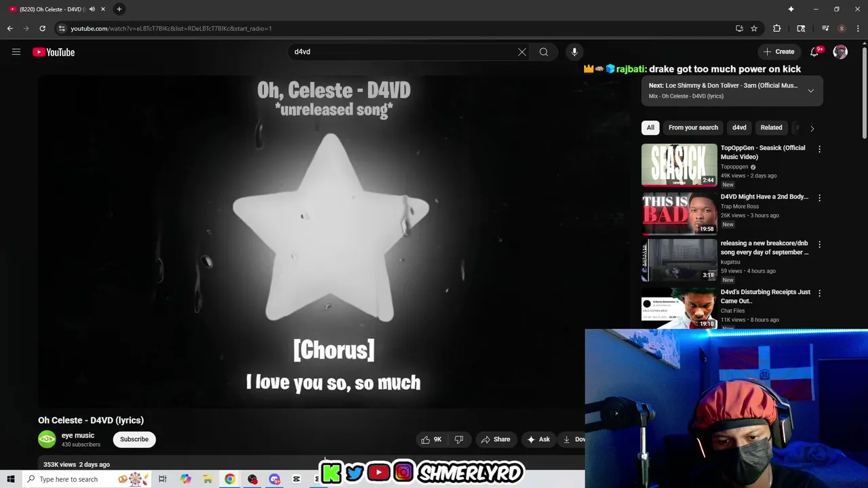Click the breakcore/dnb video thumbnail

679,260
